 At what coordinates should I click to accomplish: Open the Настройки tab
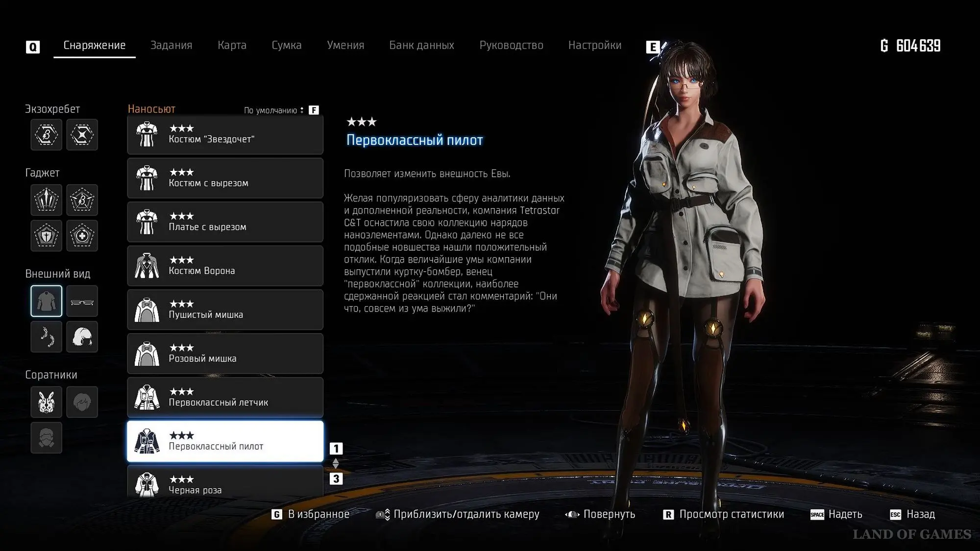click(595, 46)
